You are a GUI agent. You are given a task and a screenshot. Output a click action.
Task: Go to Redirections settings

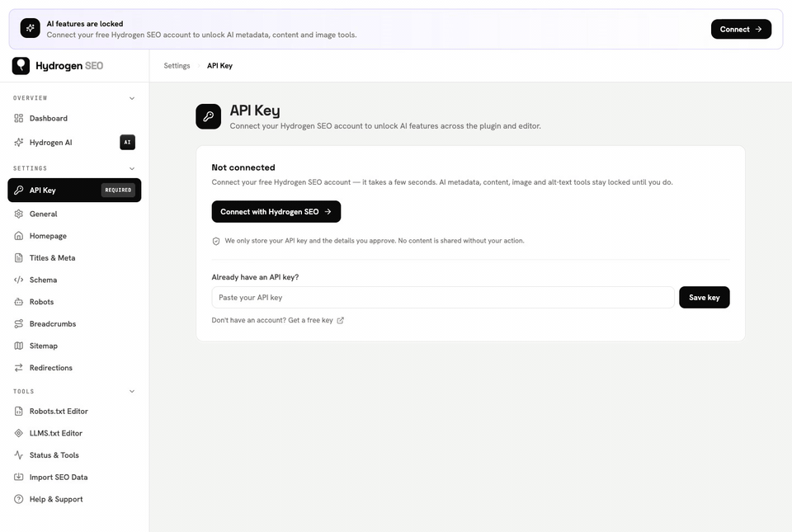(x=74, y=368)
